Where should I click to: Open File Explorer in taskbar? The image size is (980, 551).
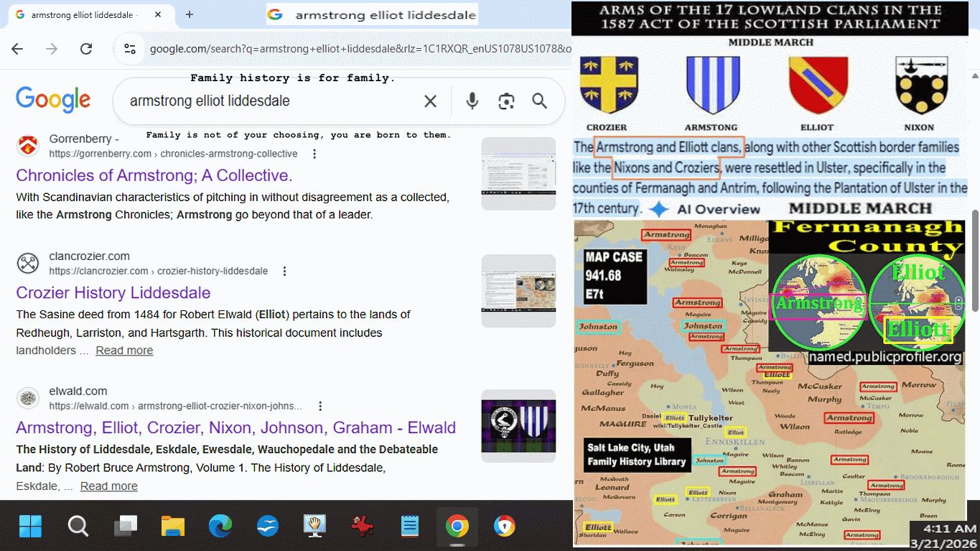pos(173,527)
